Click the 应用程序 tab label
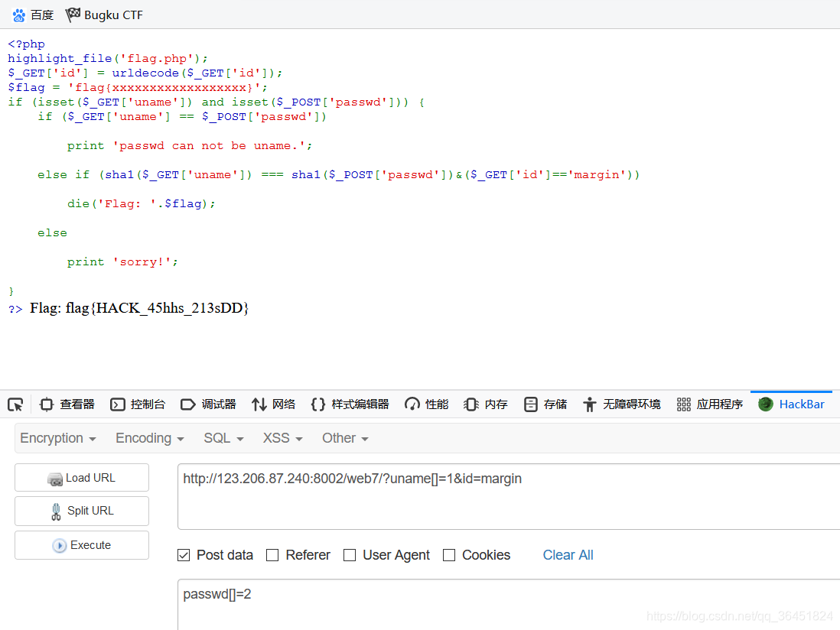This screenshot has height=630, width=840. [719, 404]
